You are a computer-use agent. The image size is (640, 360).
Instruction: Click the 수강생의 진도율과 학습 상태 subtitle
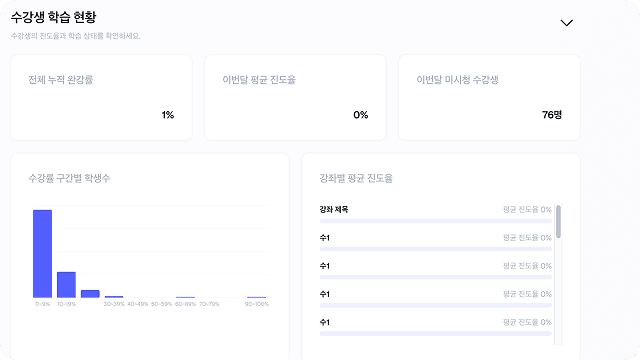(76, 36)
